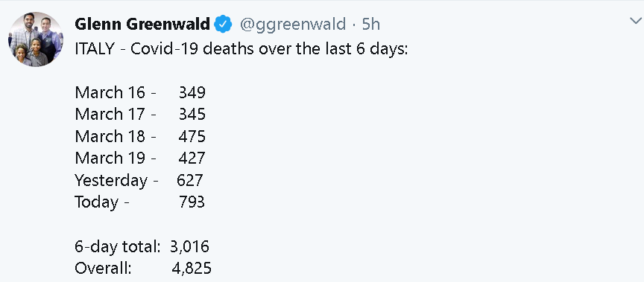Click the March 19 label text
The width and height of the screenshot is (644, 282).
(x=110, y=158)
